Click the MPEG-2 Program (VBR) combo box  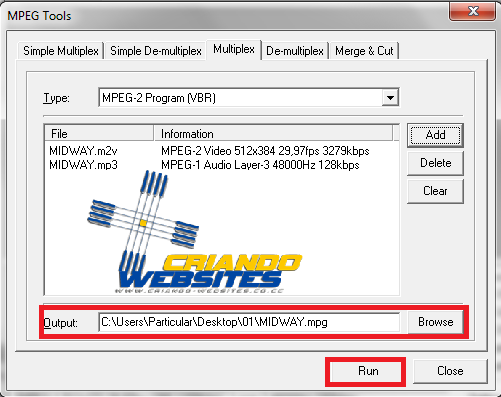(249, 98)
